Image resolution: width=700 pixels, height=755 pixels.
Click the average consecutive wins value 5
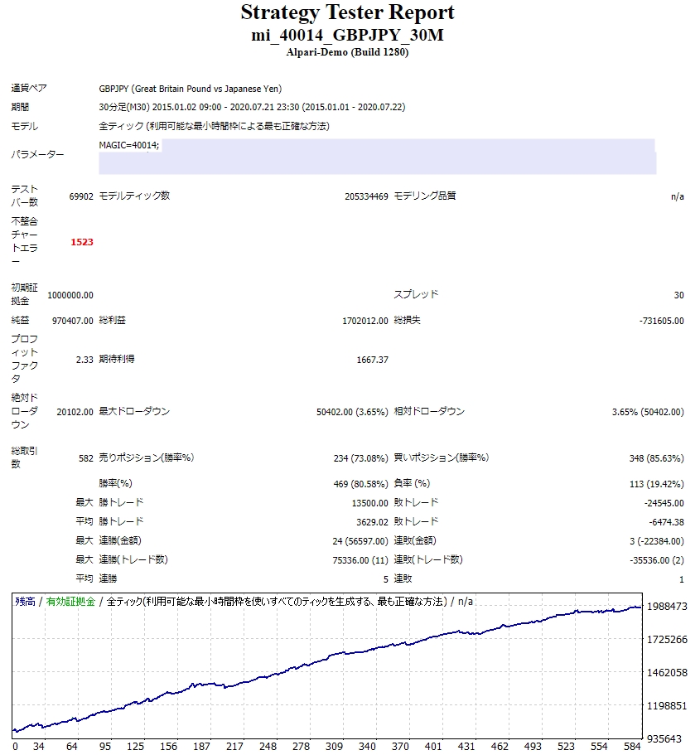click(x=386, y=579)
